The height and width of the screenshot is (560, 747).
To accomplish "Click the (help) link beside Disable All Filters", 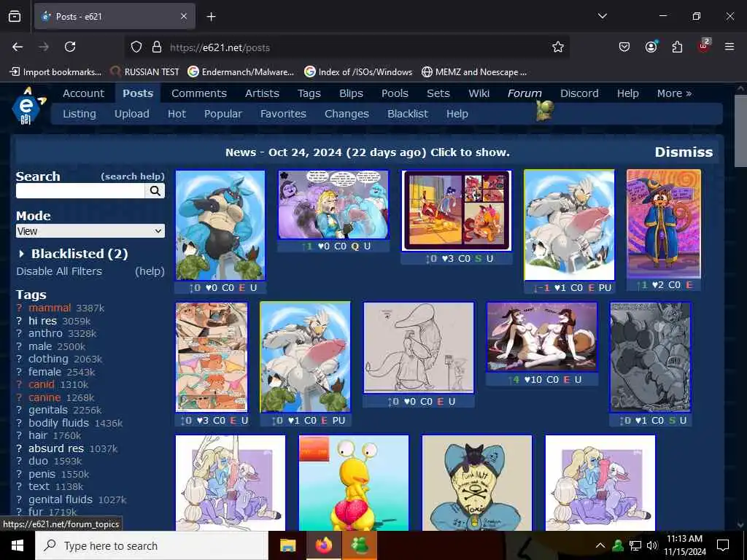I will [150, 271].
